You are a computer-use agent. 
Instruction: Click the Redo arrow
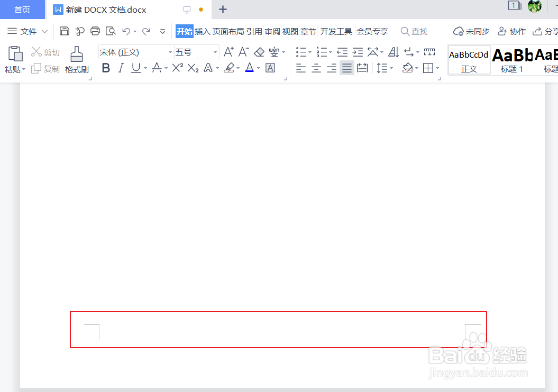[x=147, y=31]
